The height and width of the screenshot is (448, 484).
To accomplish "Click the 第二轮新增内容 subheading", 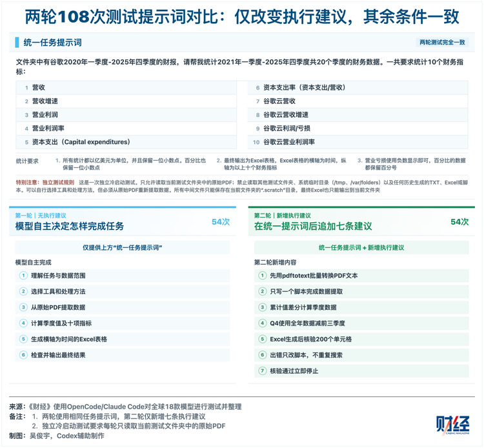I will coord(276,263).
